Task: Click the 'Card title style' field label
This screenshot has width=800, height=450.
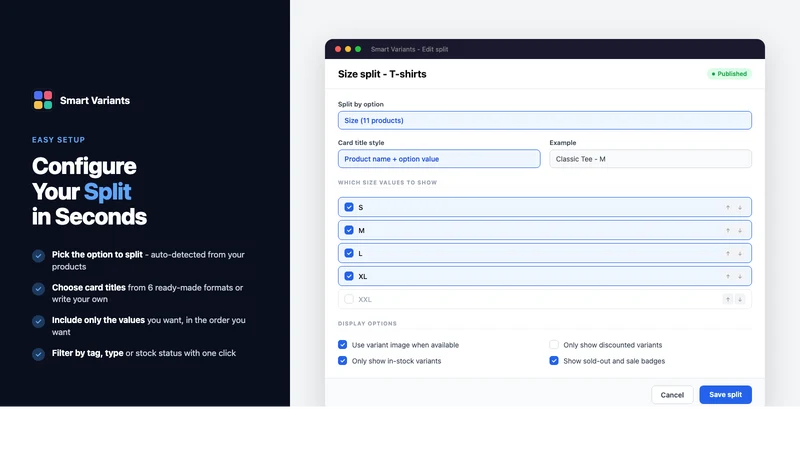Action: point(361,143)
